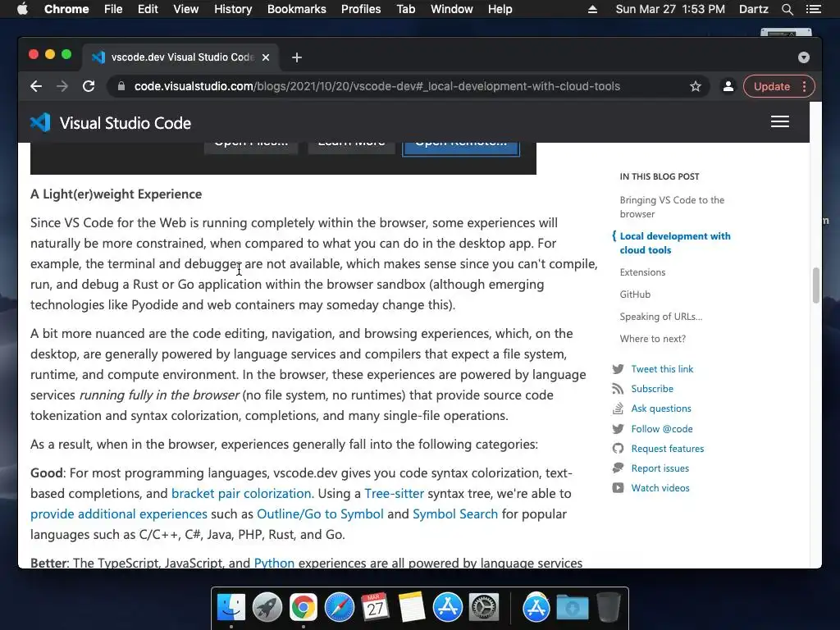Viewport: 840px width, 630px height.
Task: Click the Follow @code link
Action: [662, 428]
